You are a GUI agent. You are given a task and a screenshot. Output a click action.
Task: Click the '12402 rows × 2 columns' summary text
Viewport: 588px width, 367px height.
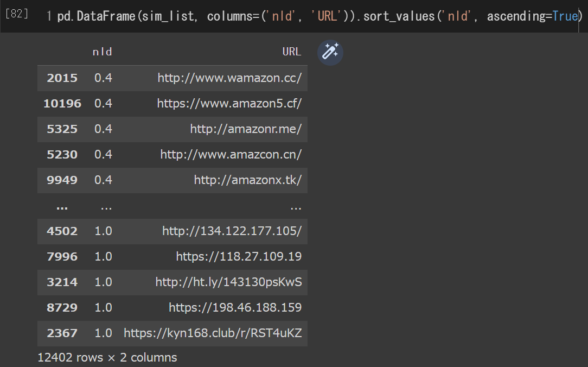[107, 357]
